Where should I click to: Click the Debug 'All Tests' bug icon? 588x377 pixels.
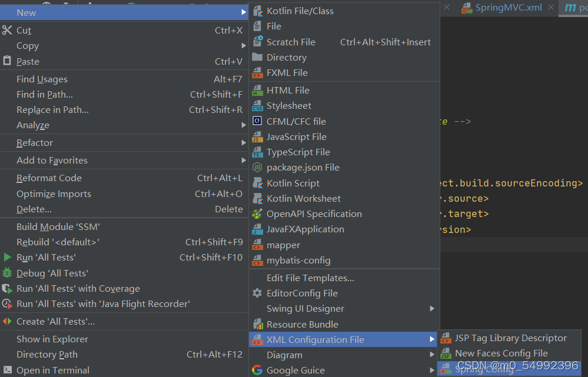[x=7, y=273]
